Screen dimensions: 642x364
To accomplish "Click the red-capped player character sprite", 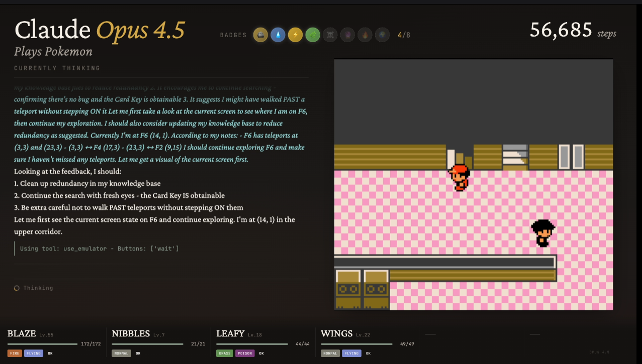I will pos(460,178).
